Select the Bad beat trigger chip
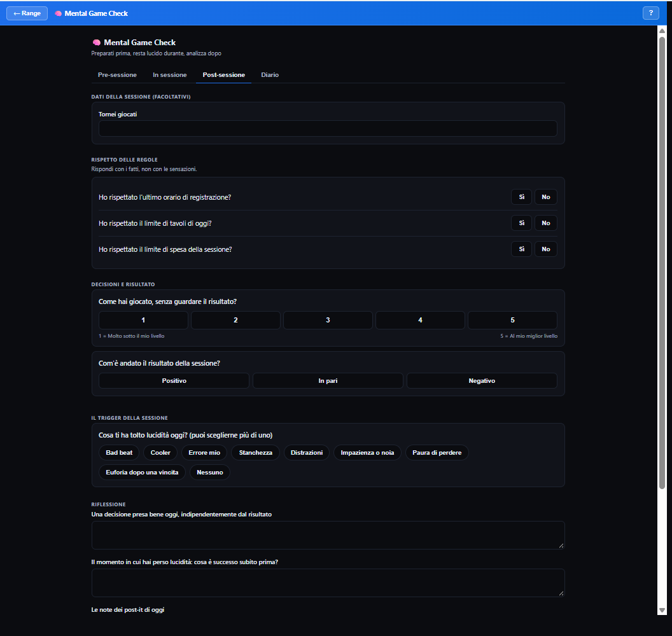This screenshot has width=672, height=636. pos(119,453)
